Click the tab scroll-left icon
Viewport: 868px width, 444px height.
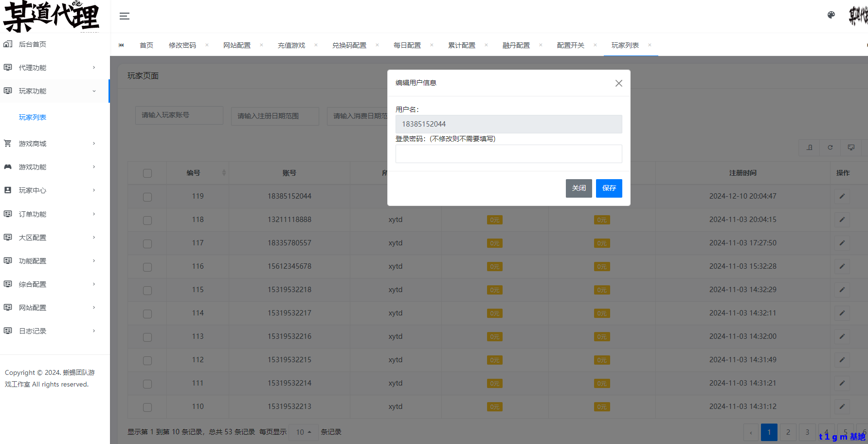coord(121,45)
